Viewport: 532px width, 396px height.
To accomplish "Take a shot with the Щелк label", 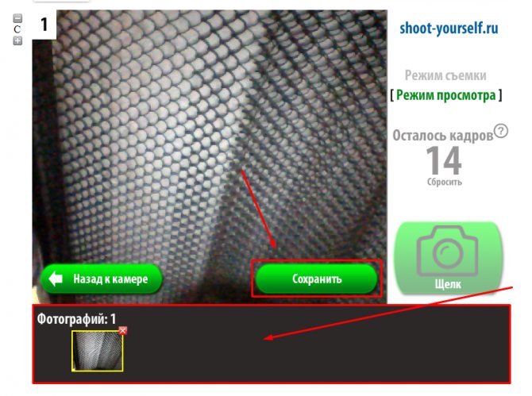I will pos(448,284).
